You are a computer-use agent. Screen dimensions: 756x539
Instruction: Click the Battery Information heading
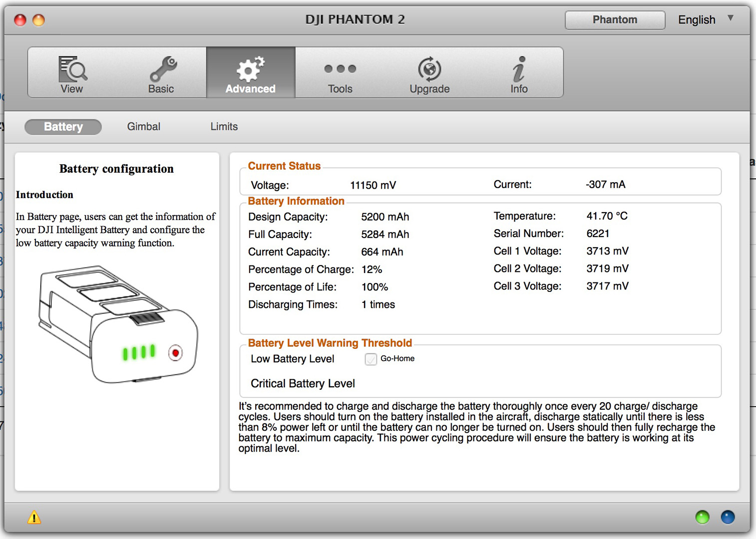point(296,201)
